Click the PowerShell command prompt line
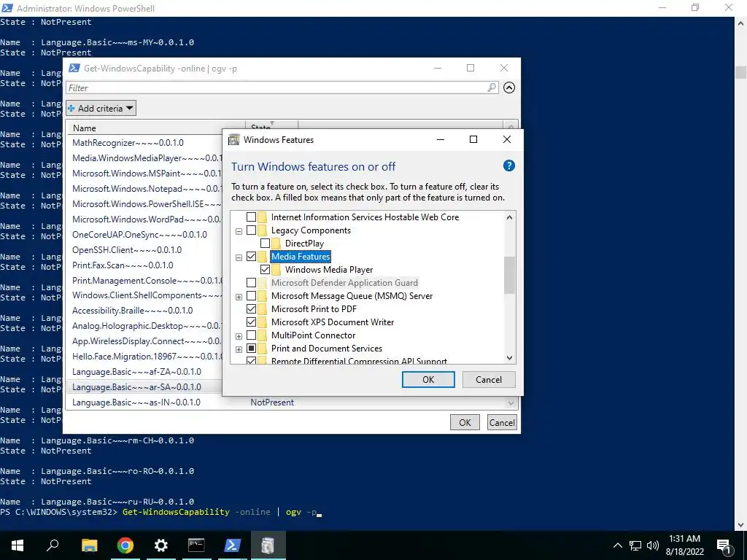The height and width of the screenshot is (560, 747). [161, 513]
